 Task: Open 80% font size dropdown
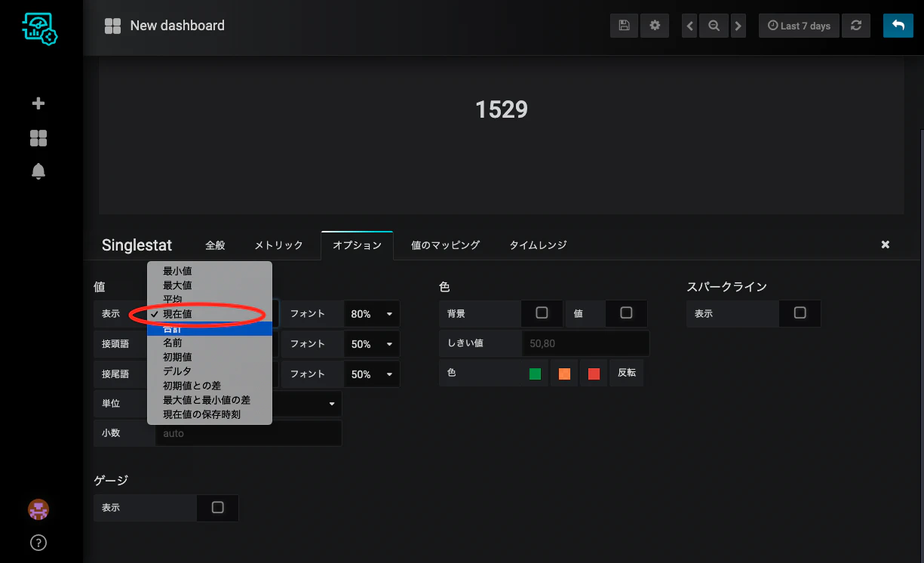pyautogui.click(x=372, y=313)
